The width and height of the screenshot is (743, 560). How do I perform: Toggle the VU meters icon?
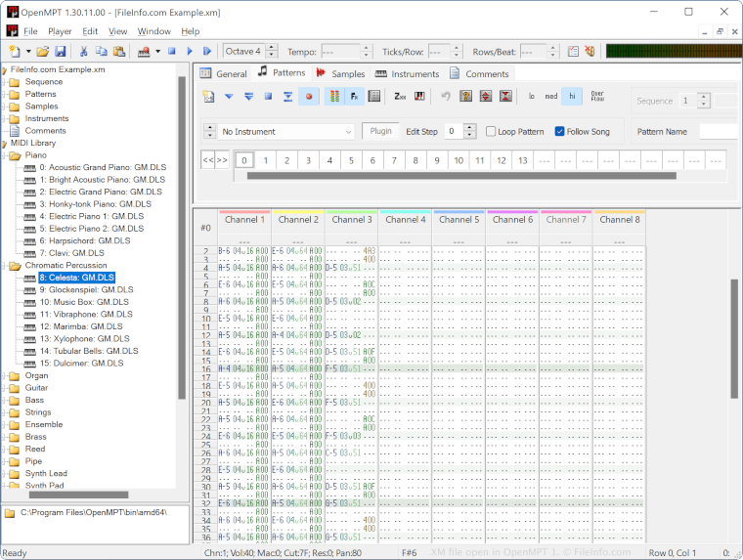(333, 96)
